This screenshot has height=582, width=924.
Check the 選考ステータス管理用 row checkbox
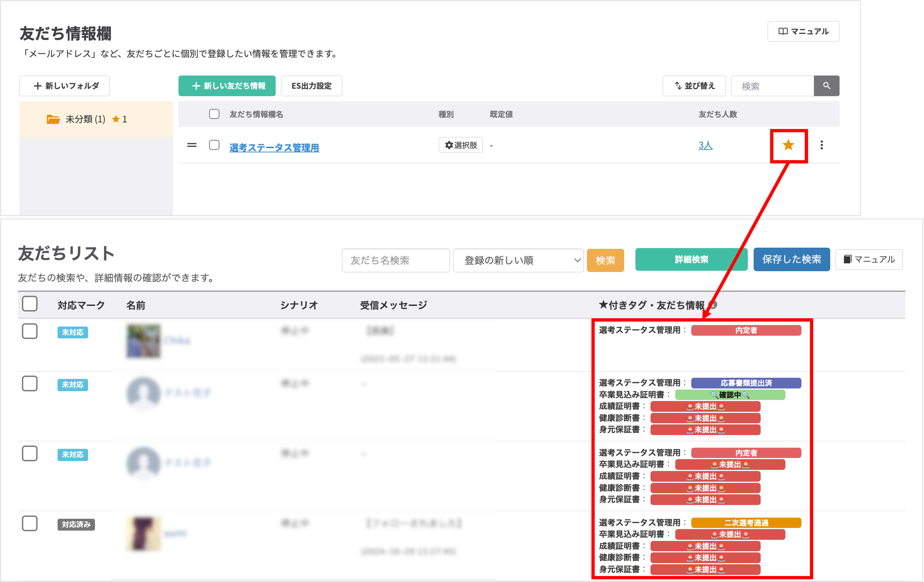click(214, 145)
